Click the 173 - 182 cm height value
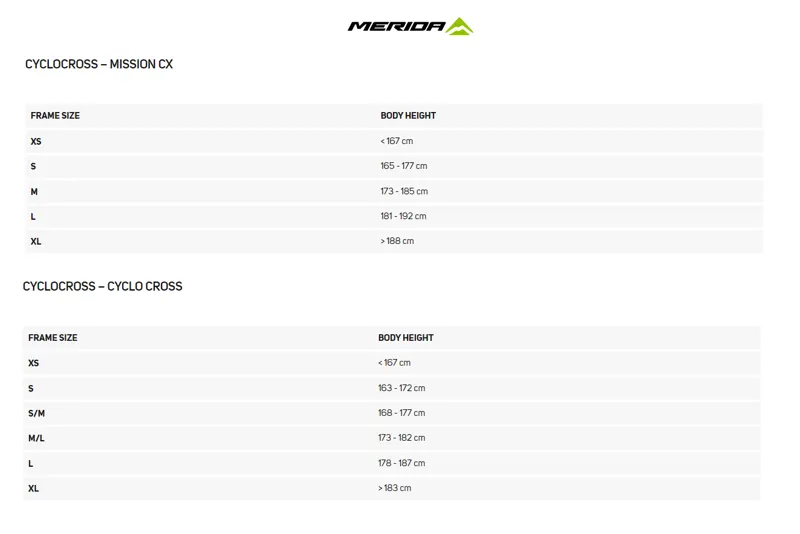This screenshot has height=534, width=800. pos(402,438)
